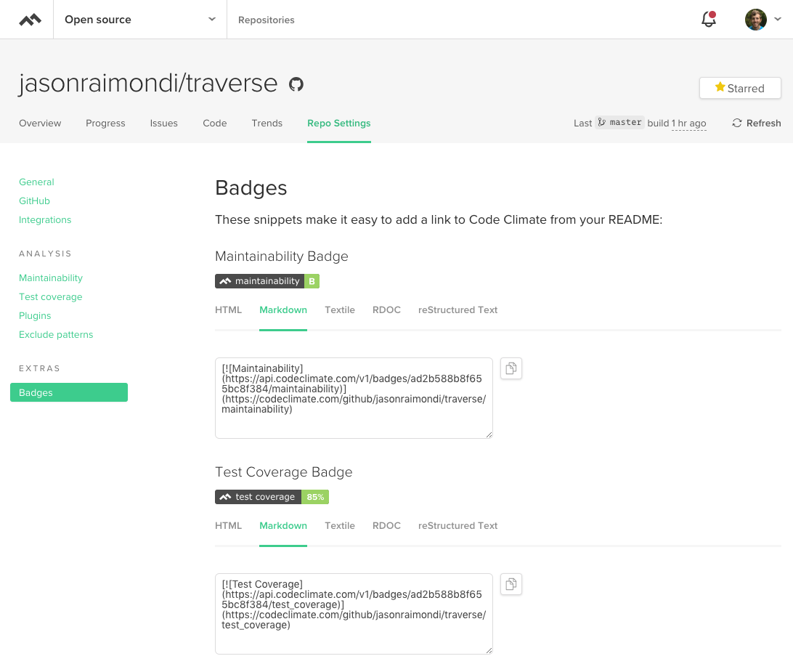
Task: Open Exclude patterns in the sidebar
Action: pyautogui.click(x=56, y=334)
